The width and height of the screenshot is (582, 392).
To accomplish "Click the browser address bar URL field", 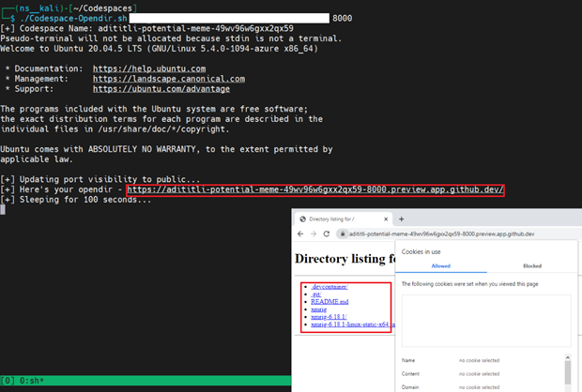I will [441, 234].
